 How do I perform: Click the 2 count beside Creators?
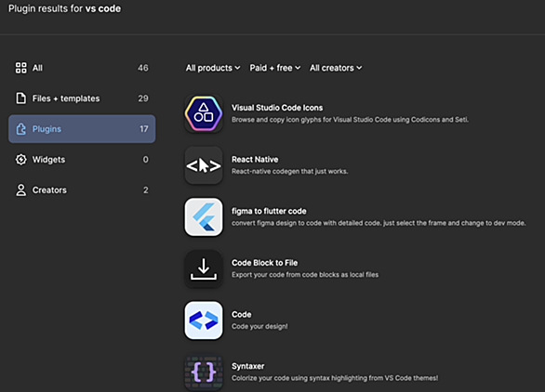click(x=146, y=189)
